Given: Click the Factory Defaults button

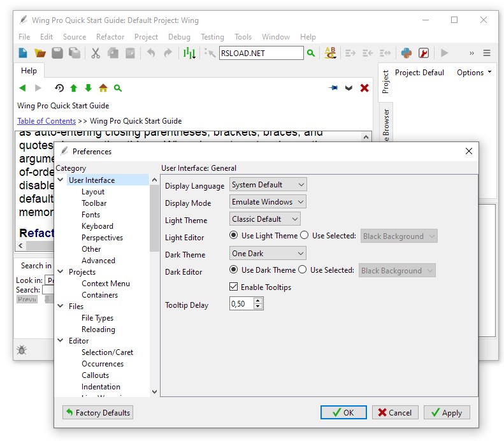Looking at the screenshot, I should (97, 413).
